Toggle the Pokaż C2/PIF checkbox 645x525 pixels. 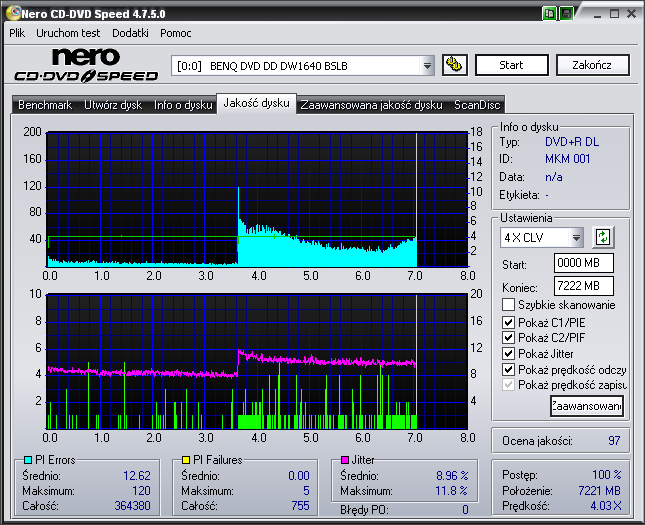pyautogui.click(x=508, y=338)
